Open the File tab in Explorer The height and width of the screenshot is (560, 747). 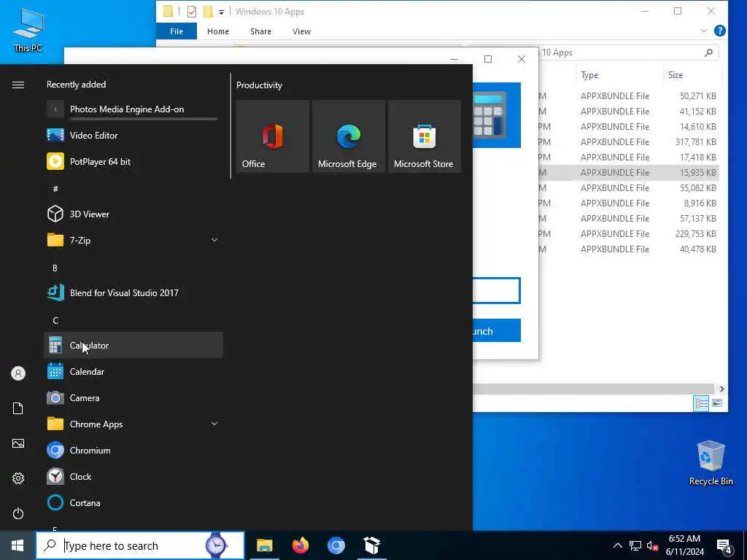click(x=177, y=31)
